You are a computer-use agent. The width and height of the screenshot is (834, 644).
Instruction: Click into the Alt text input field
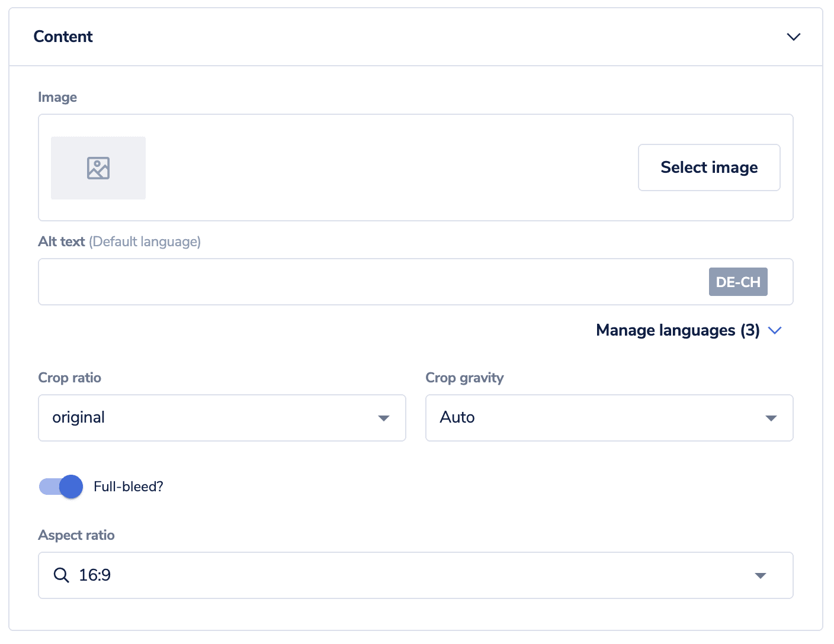367,282
